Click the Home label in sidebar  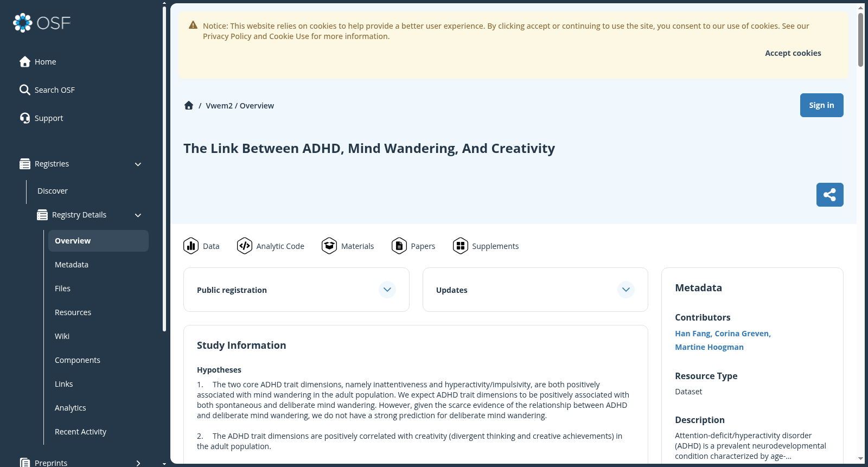(x=46, y=62)
